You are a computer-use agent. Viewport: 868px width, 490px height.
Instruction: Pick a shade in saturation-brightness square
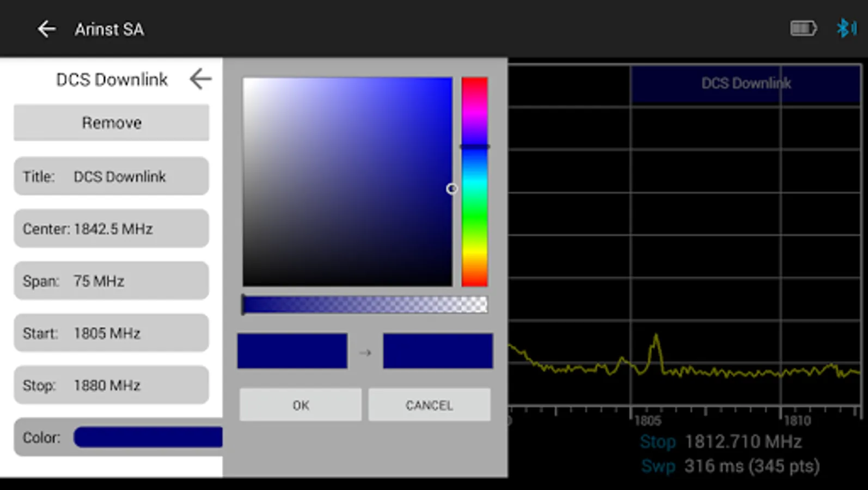347,182
